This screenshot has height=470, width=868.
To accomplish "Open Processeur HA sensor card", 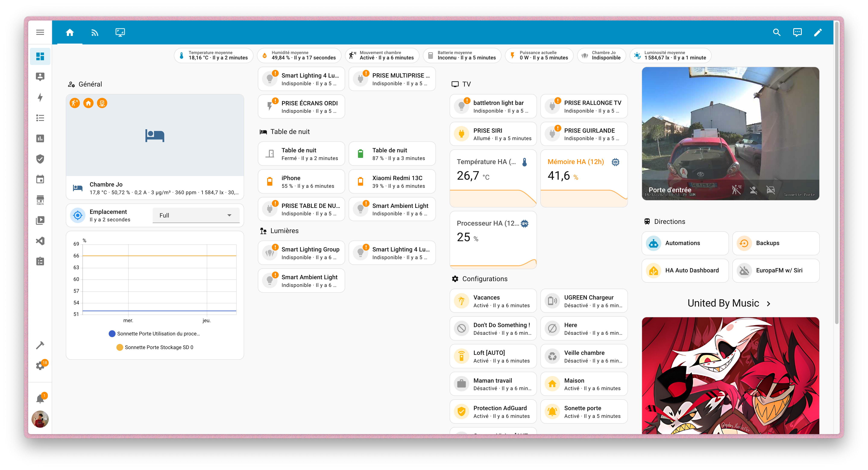I will (493, 240).
